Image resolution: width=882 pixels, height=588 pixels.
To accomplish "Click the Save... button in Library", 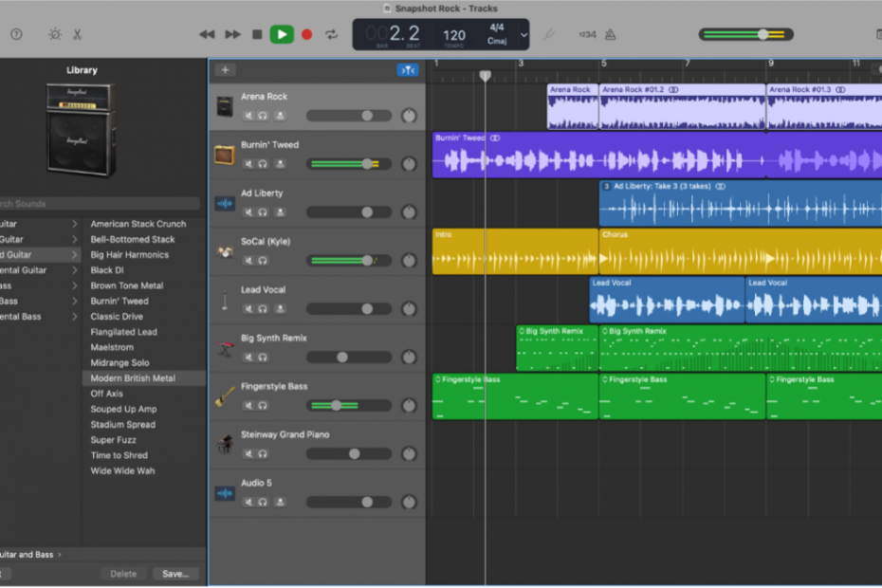I will (x=175, y=574).
